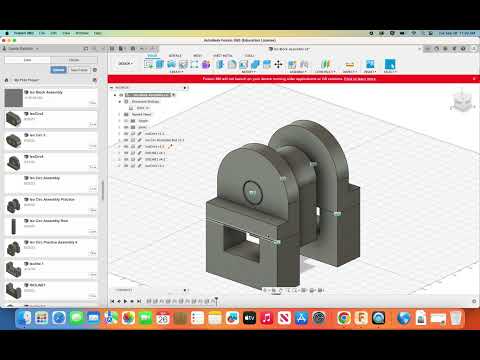Screen dimensions: 480x360
Task: Open the ASSEMBLE dropdown menu
Action: (x=298, y=72)
